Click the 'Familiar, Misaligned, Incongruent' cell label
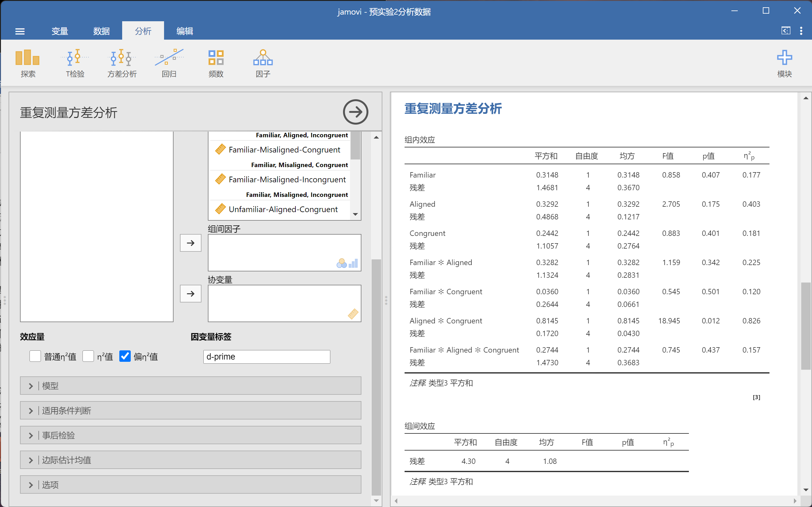This screenshot has width=812, height=507. [297, 194]
